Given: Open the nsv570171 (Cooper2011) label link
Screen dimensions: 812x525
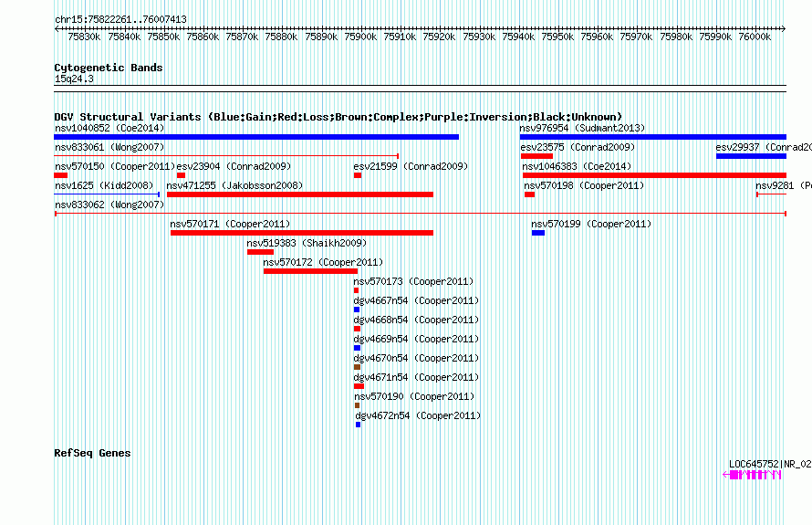Looking at the screenshot, I should (x=230, y=224).
